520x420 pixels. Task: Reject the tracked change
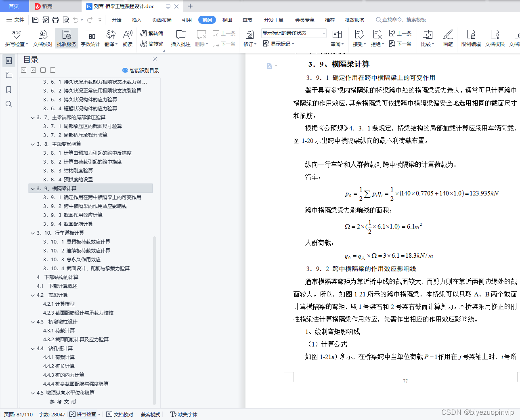[x=377, y=38]
